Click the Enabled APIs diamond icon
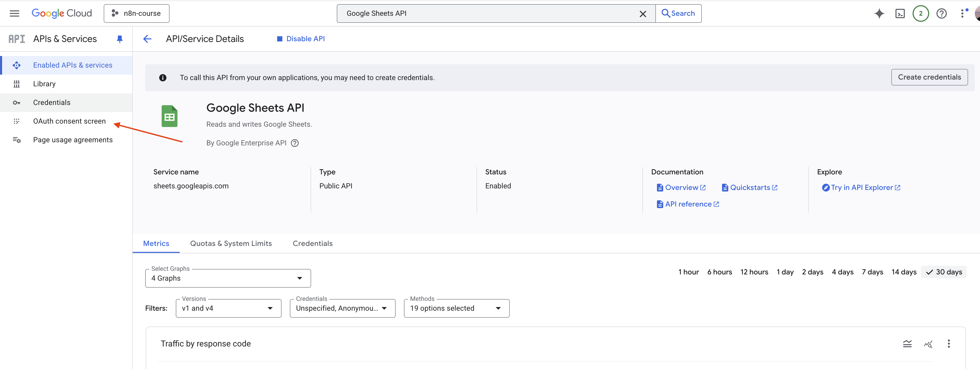Image resolution: width=980 pixels, height=369 pixels. [x=16, y=65]
